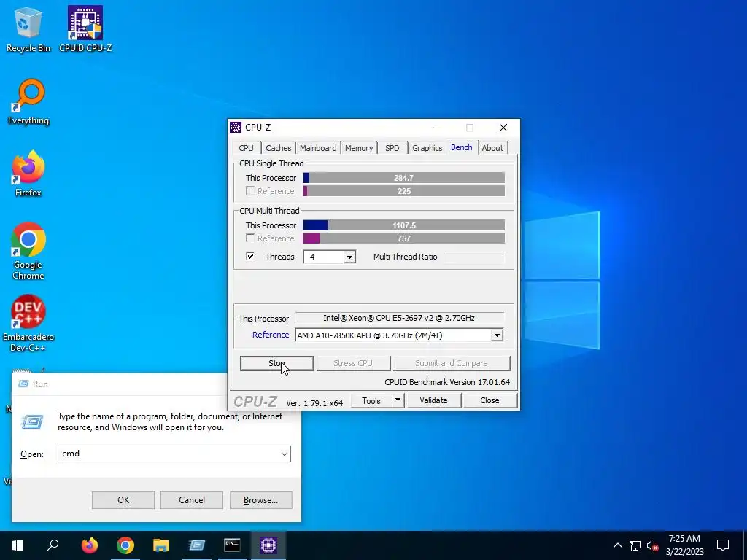Open the taskbar clock and date
The image size is (747, 560).
(684, 545)
